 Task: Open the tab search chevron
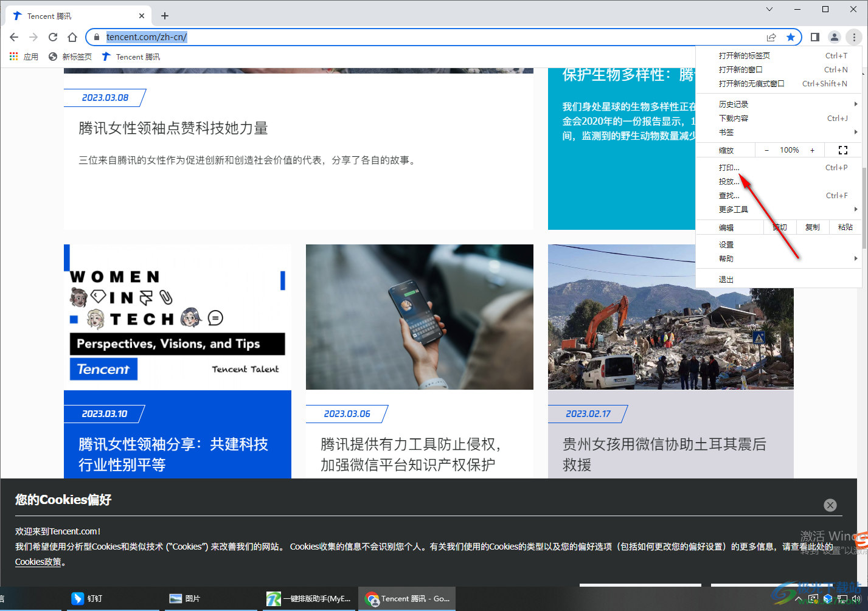pos(769,9)
